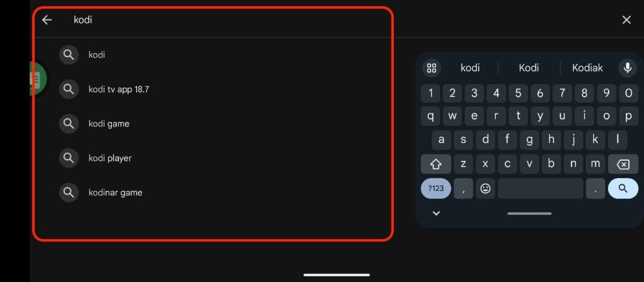Tap the emoji smiley key
The width and height of the screenshot is (644, 282).
tap(485, 188)
